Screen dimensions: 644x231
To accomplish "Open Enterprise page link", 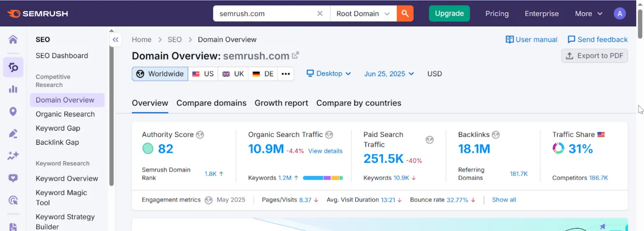I will (x=542, y=14).
